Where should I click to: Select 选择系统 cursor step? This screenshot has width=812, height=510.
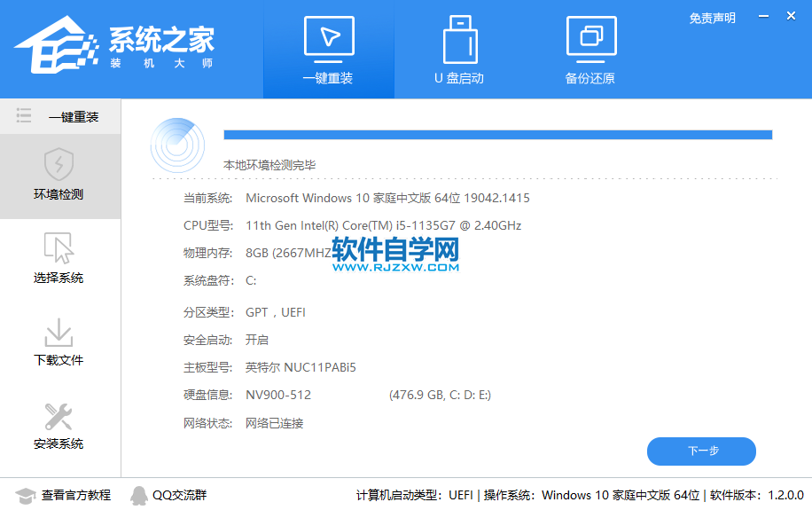[60, 259]
